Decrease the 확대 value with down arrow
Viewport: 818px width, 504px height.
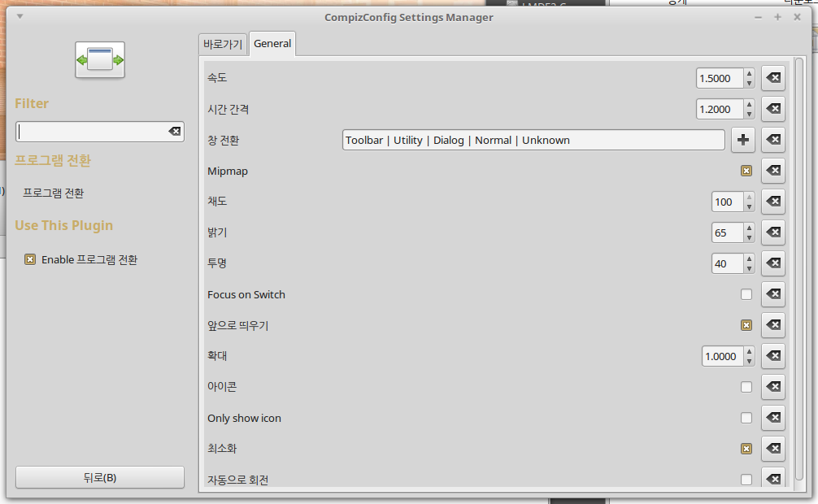tap(749, 361)
